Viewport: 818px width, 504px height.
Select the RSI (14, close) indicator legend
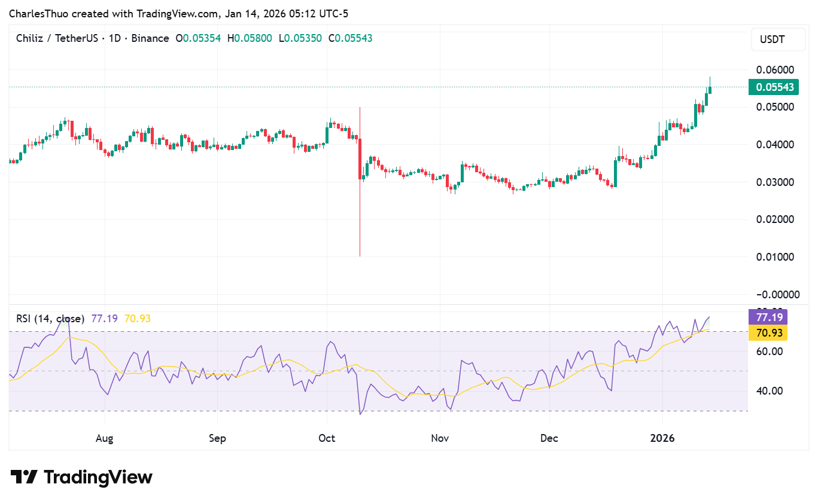click(50, 319)
